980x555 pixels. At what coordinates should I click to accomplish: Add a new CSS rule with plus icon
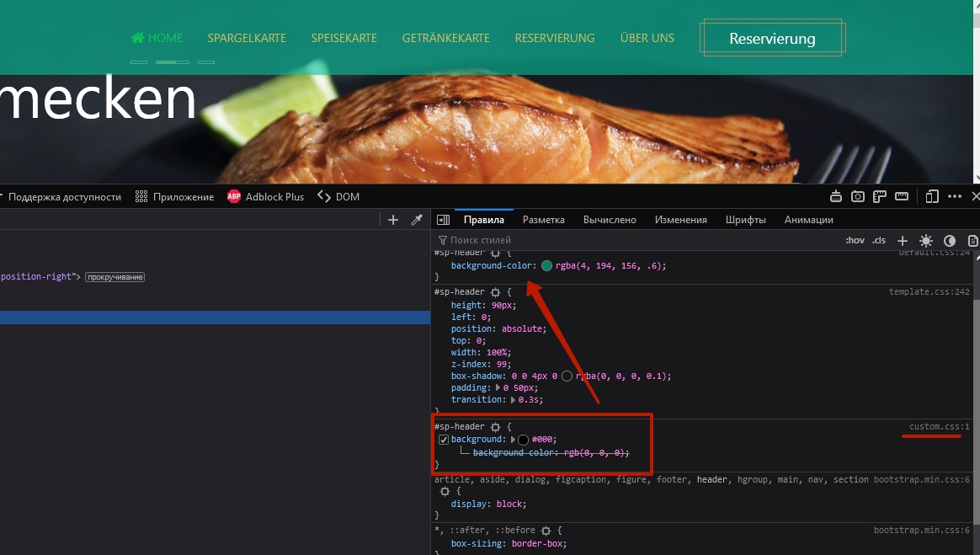(903, 240)
